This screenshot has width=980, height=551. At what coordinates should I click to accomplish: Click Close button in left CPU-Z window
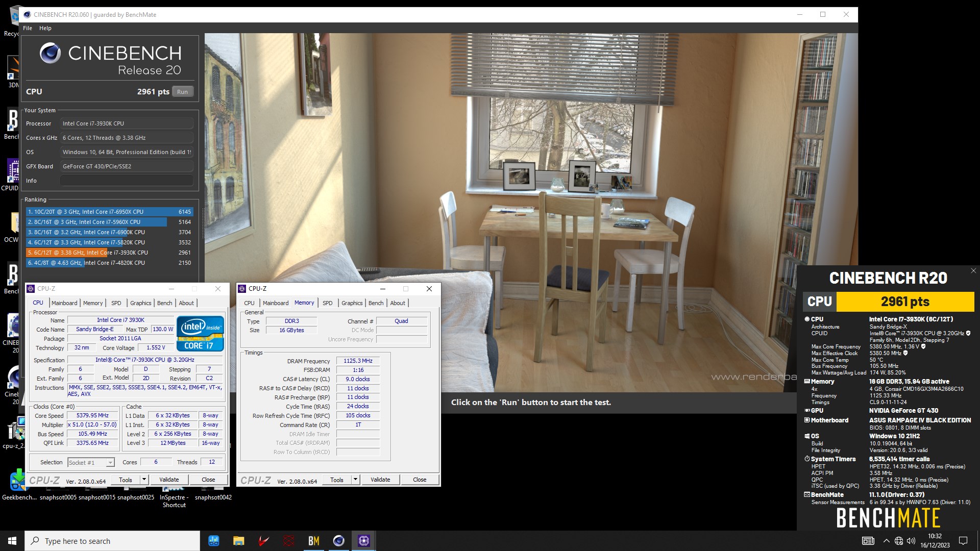[208, 480]
